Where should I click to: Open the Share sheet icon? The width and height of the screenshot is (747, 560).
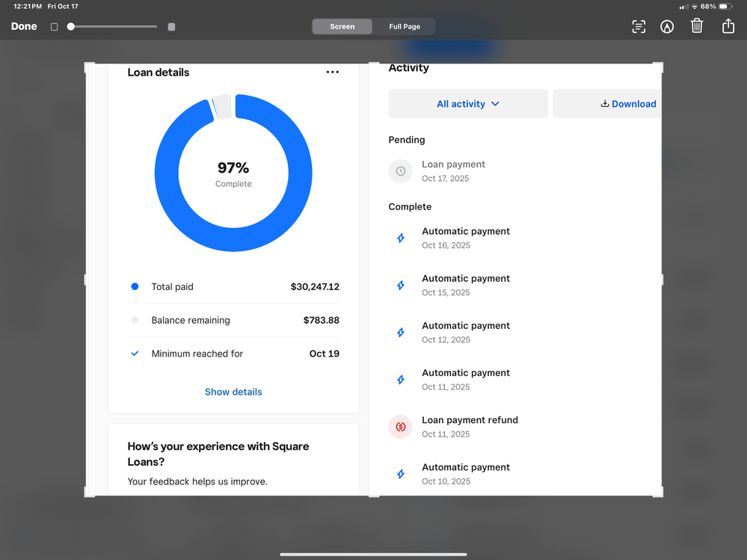pos(728,26)
